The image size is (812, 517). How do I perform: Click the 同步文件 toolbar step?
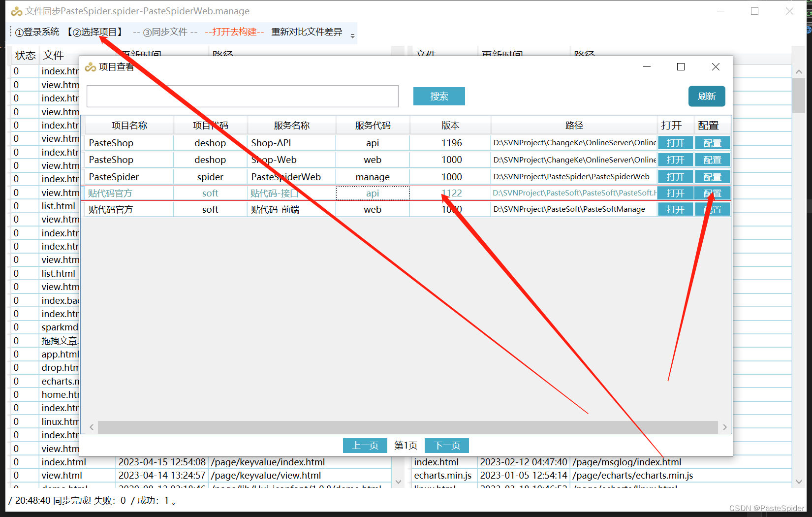tap(165, 32)
